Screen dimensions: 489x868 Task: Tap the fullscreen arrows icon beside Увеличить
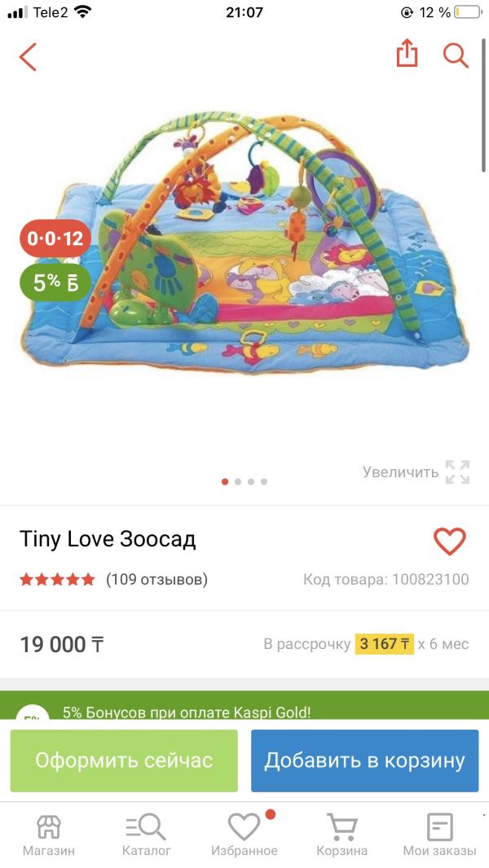(457, 472)
